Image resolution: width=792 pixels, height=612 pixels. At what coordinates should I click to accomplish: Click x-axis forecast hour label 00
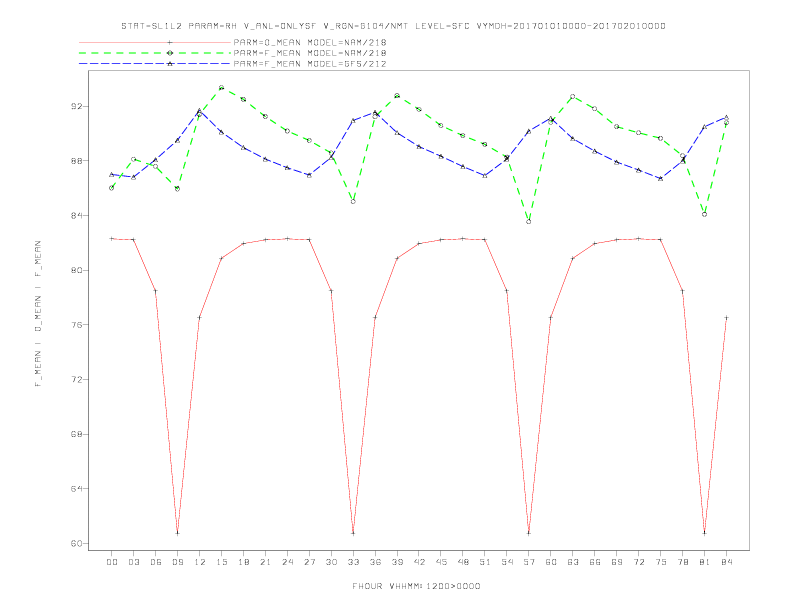(x=112, y=562)
